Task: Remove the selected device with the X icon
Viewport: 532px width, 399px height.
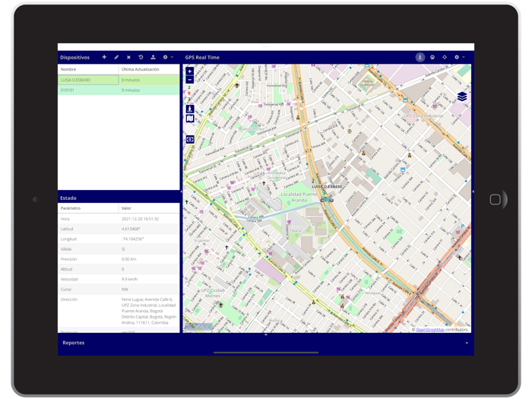Action: (128, 57)
